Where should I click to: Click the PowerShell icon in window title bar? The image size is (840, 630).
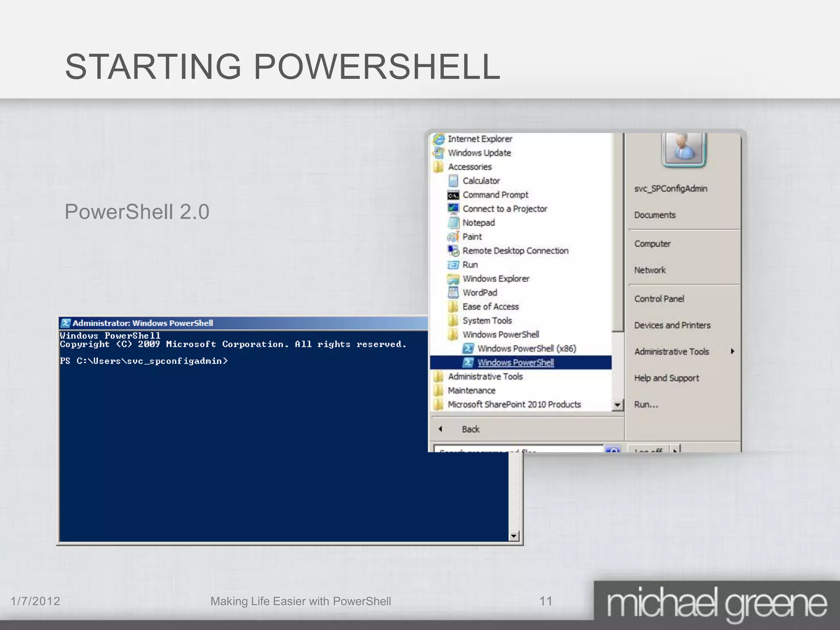66,323
